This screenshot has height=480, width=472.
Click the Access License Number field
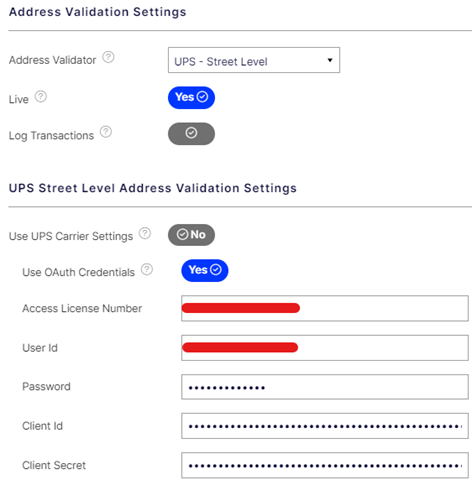click(x=325, y=308)
